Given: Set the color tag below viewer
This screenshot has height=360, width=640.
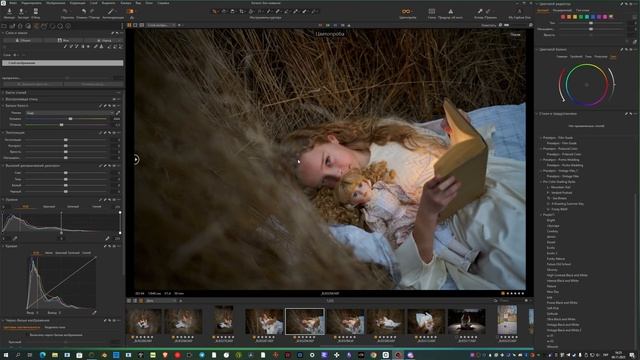Looking at the screenshot, I should (x=503, y=293).
